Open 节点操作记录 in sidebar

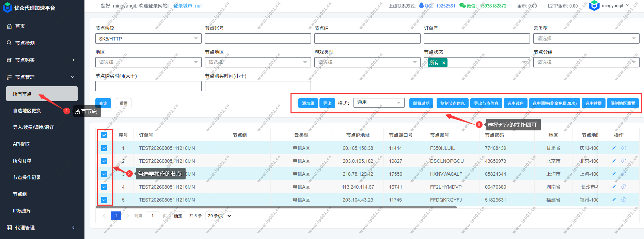tap(27, 177)
